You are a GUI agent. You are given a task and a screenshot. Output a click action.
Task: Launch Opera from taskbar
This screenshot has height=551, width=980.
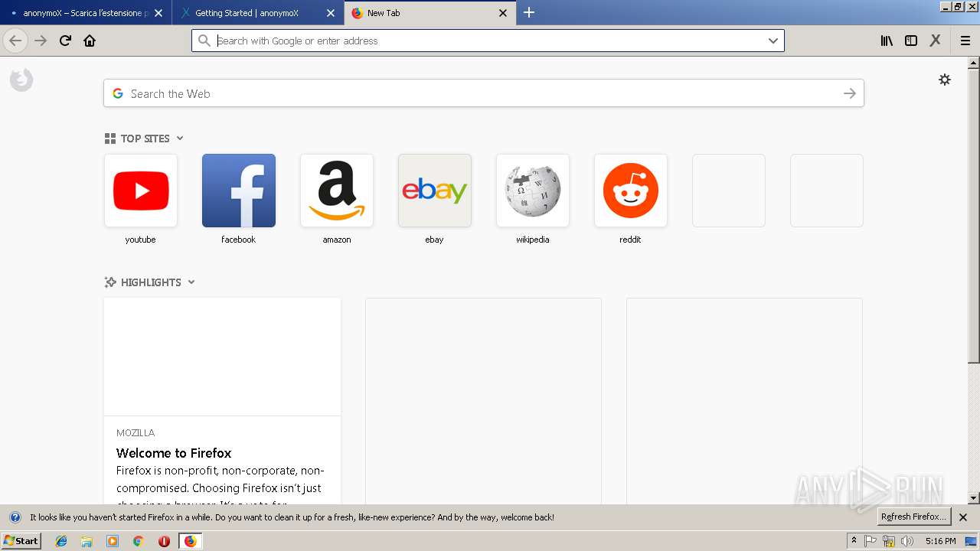164,541
